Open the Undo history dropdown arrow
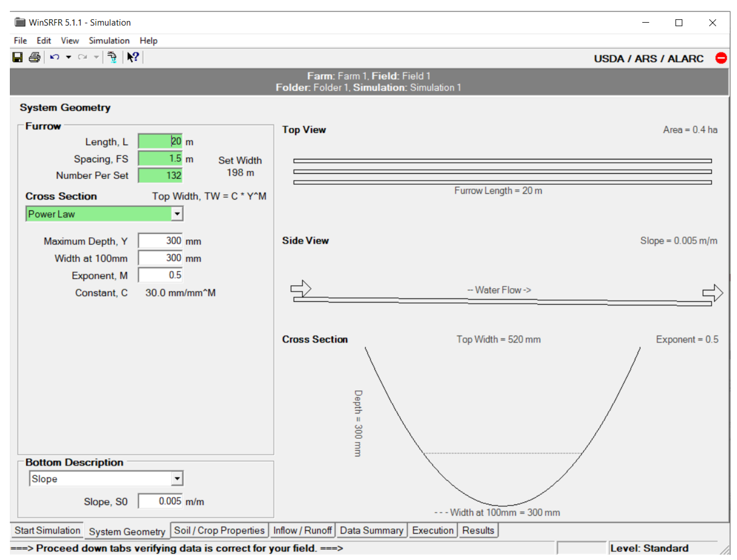Image resolution: width=737 pixels, height=560 pixels. (68, 57)
